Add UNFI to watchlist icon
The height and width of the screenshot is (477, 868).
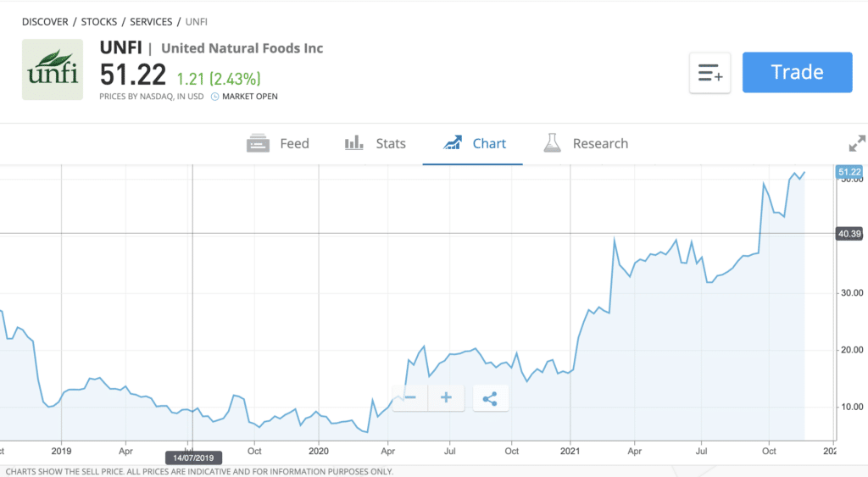click(x=709, y=73)
